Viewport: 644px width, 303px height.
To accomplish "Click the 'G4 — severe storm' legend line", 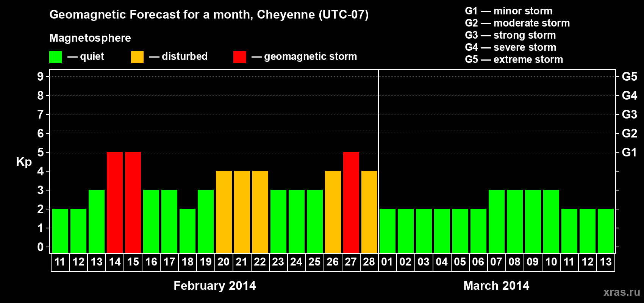I will [x=511, y=47].
